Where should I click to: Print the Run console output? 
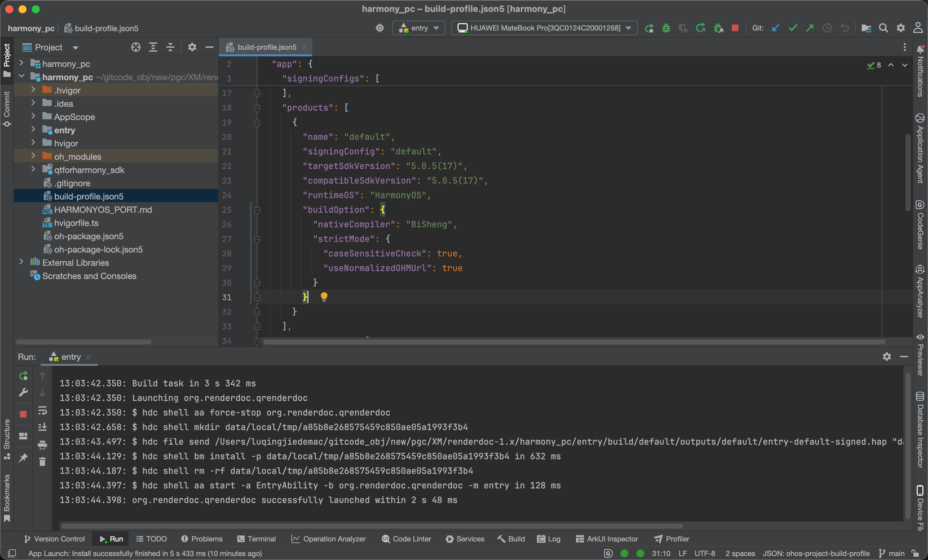42,445
